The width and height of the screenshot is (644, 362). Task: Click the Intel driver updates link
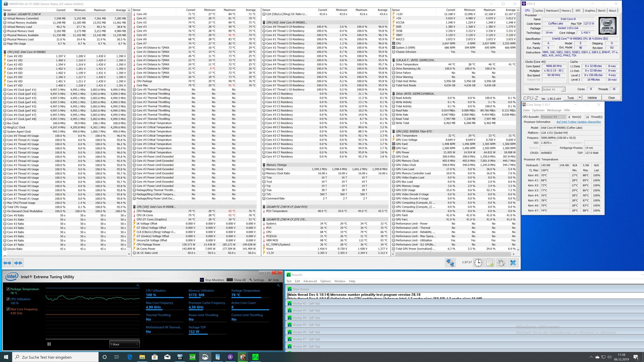click(579, 122)
